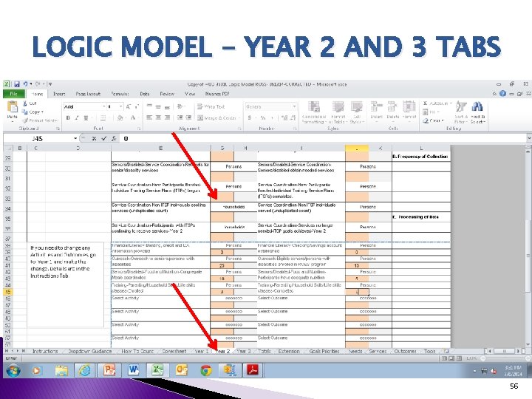Click the zoom slider in the status bar

[504, 358]
